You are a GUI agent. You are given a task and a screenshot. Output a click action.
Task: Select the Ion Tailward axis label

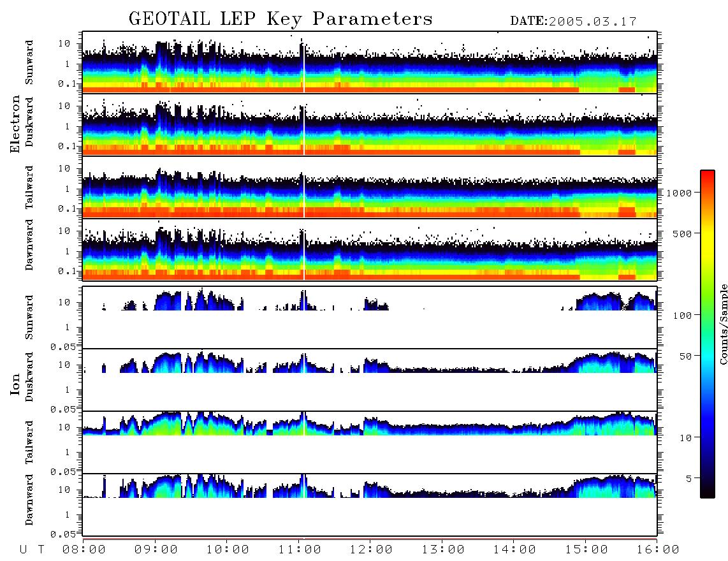point(29,442)
